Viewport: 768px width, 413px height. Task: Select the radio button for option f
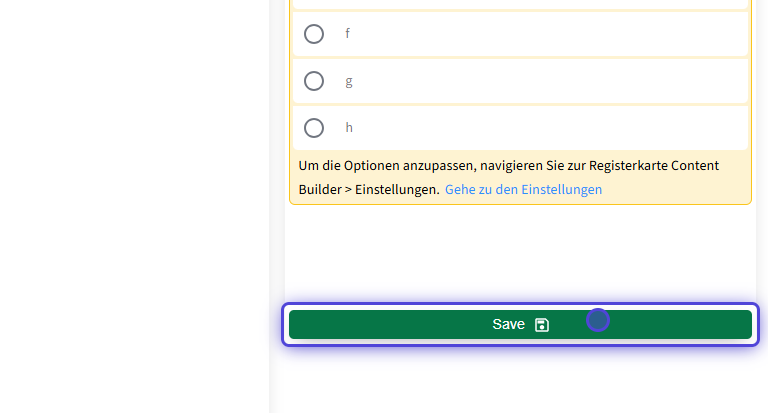coord(314,34)
